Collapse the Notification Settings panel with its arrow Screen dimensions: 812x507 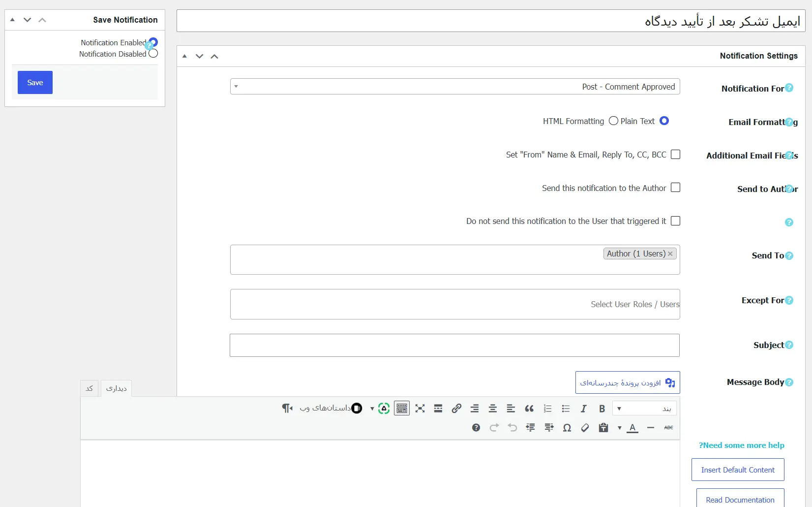coord(184,56)
